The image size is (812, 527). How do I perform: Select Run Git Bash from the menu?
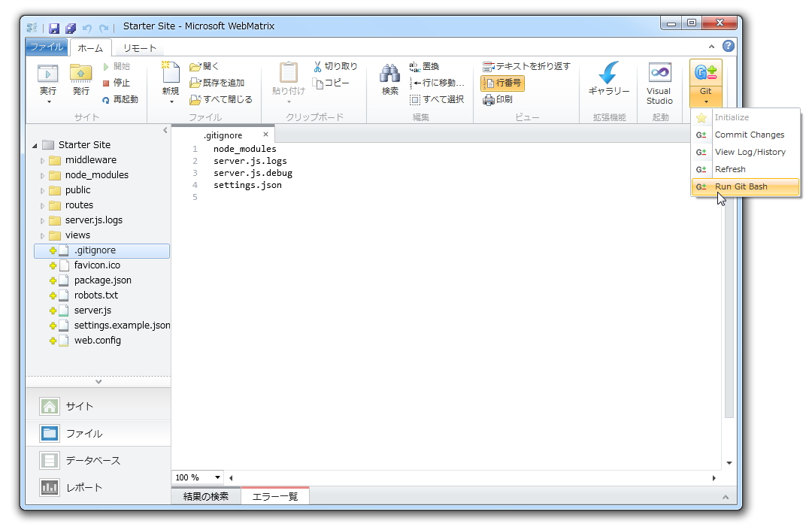pyautogui.click(x=742, y=186)
